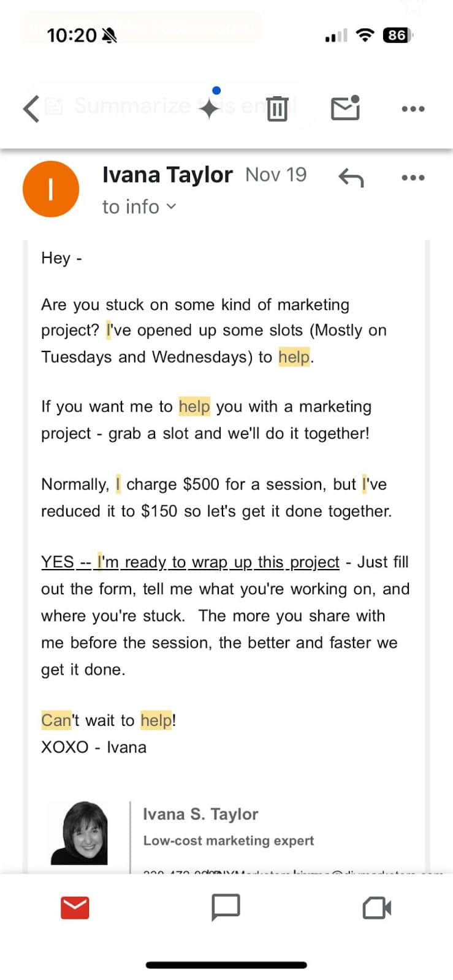This screenshot has height=980, width=453.
Task: Open Google Chat from the bottom bar
Action: (226, 908)
